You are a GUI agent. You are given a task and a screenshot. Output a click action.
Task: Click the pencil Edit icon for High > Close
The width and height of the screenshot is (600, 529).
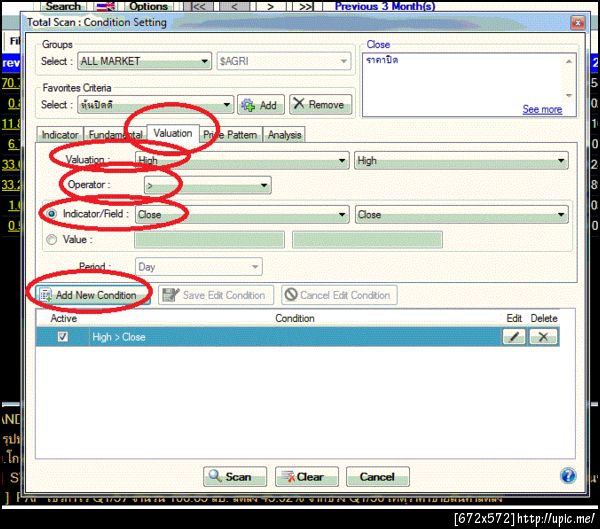tap(514, 337)
